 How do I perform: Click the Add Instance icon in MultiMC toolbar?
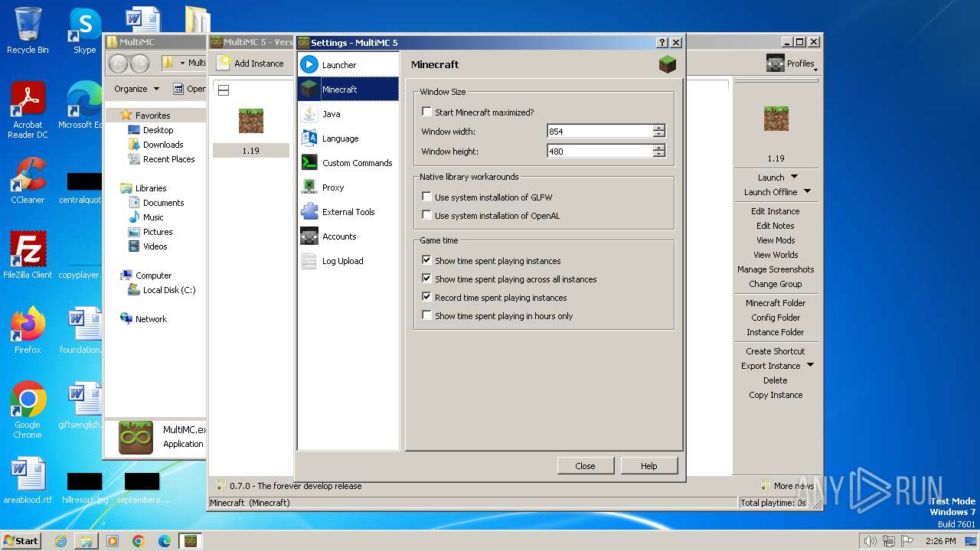[224, 63]
